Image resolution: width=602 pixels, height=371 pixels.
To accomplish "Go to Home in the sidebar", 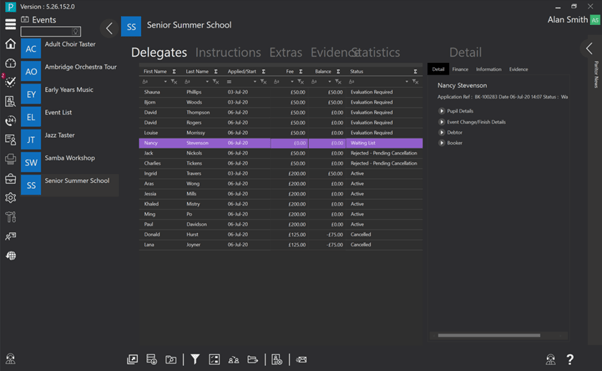I will coord(10,44).
